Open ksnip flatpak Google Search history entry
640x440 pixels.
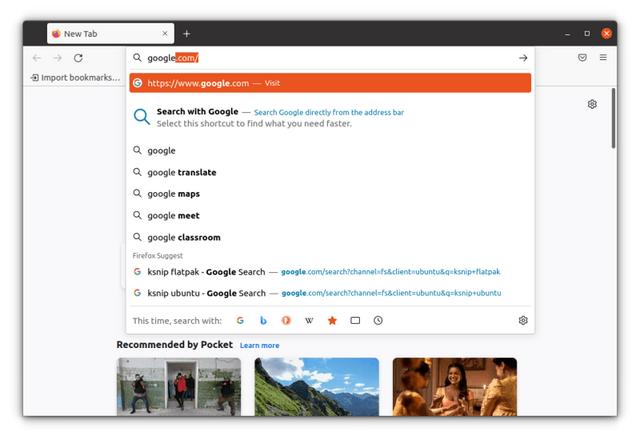coord(330,272)
